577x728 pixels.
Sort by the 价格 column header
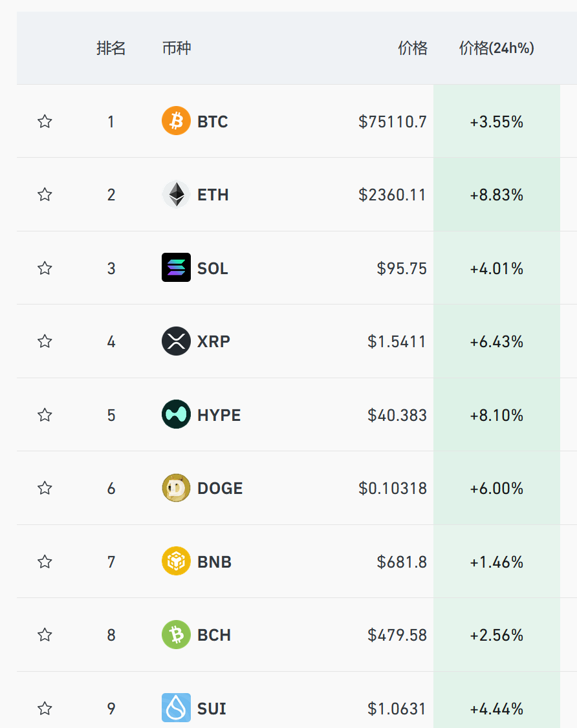413,48
